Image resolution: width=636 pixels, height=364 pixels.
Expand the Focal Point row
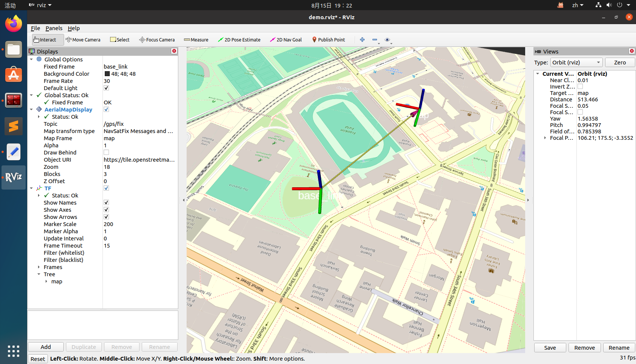(545, 138)
